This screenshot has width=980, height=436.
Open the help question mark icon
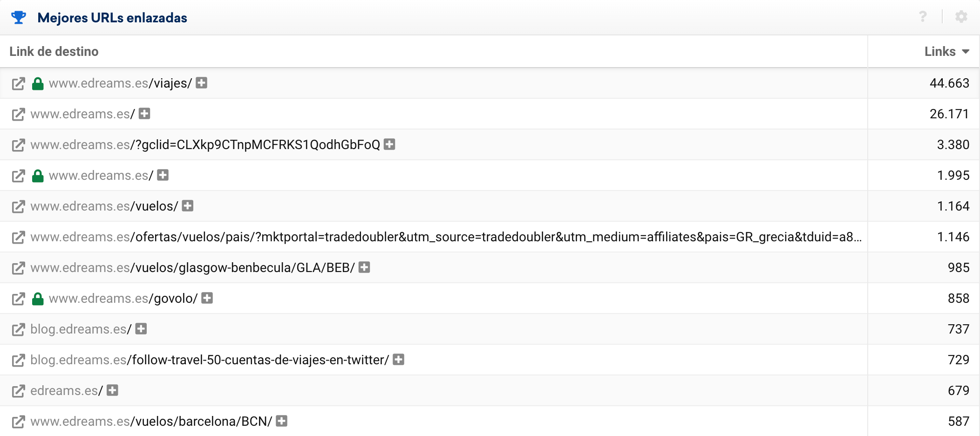922,17
